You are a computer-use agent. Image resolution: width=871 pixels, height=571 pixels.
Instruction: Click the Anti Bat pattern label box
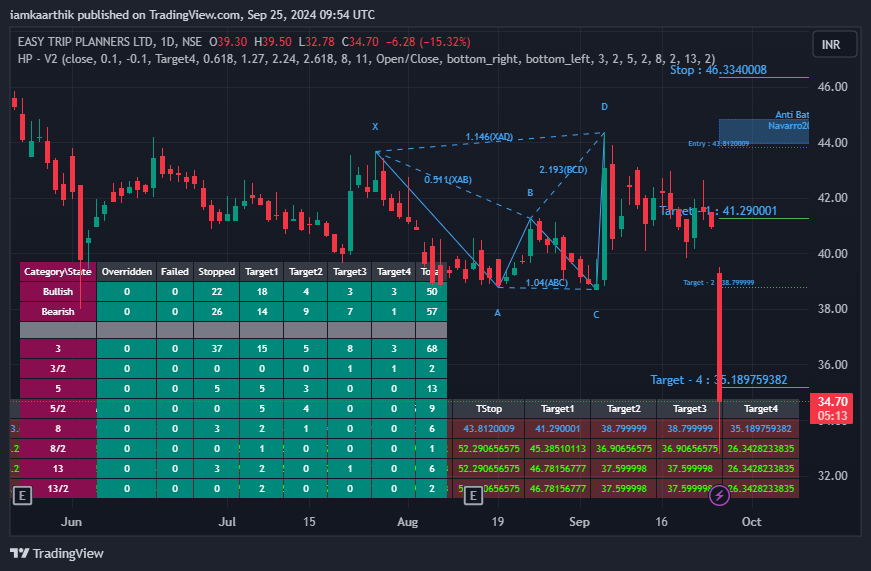764,131
